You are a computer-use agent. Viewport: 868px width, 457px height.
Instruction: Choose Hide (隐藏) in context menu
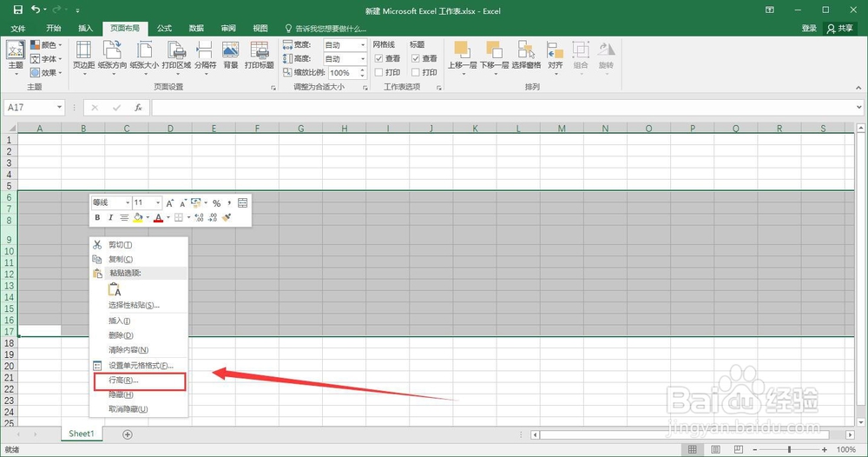coord(140,394)
